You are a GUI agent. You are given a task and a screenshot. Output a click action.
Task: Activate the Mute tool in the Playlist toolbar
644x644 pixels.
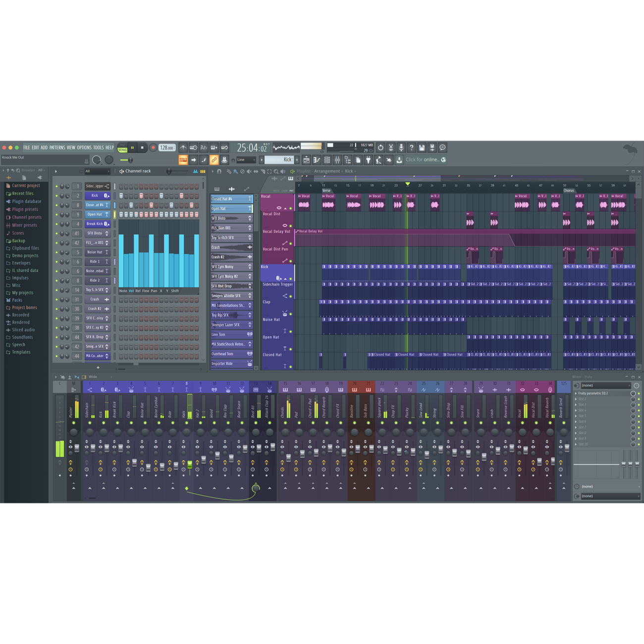250,171
